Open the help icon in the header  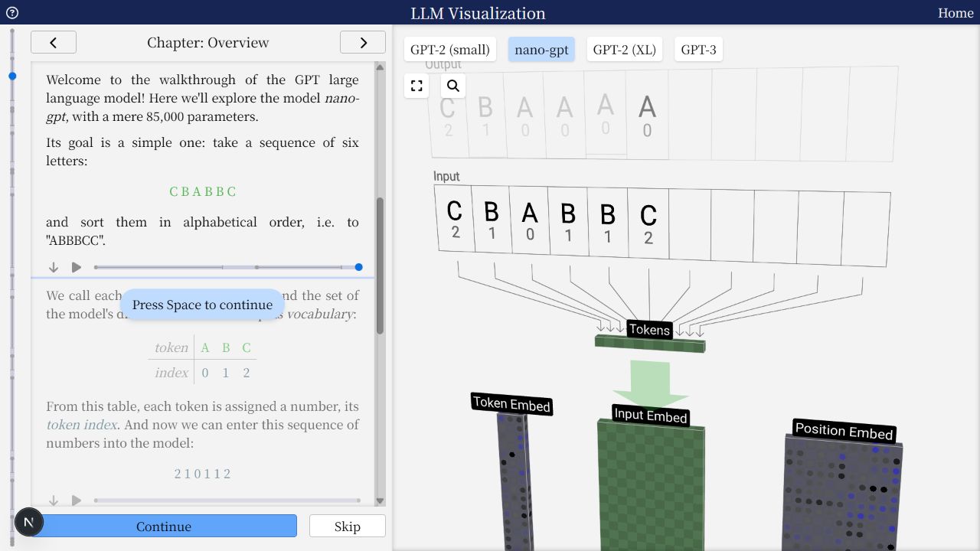pos(11,12)
